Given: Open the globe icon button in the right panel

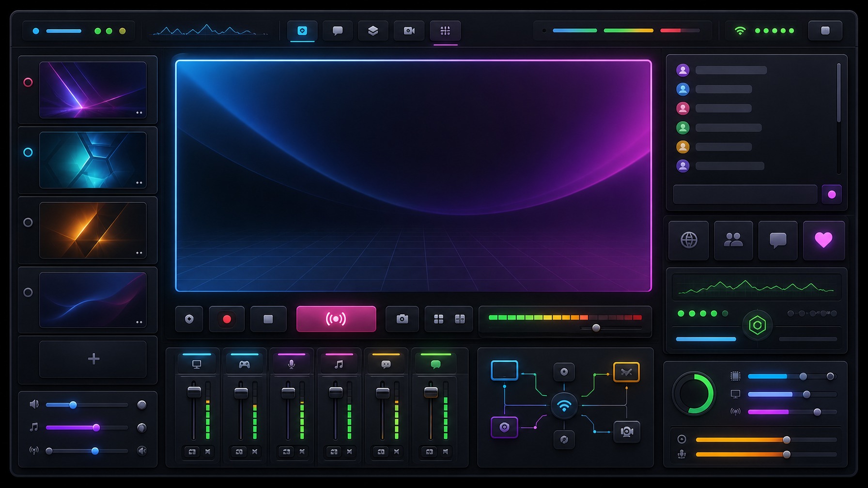Looking at the screenshot, I should [689, 240].
